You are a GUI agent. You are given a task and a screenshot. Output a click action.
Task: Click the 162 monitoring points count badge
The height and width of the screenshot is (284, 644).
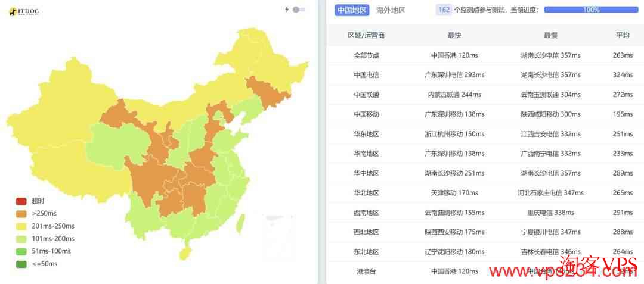(444, 10)
